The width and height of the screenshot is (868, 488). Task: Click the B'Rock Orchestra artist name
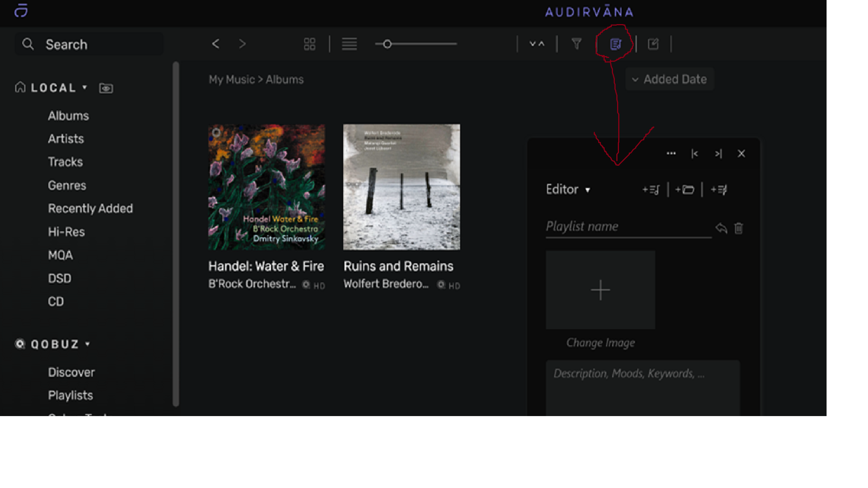(x=252, y=284)
